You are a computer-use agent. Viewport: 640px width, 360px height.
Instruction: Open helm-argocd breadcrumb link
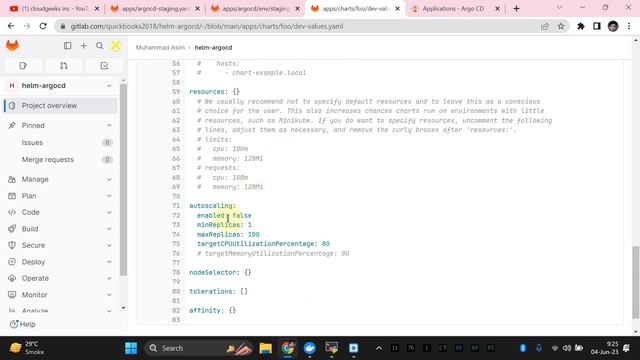pos(213,47)
